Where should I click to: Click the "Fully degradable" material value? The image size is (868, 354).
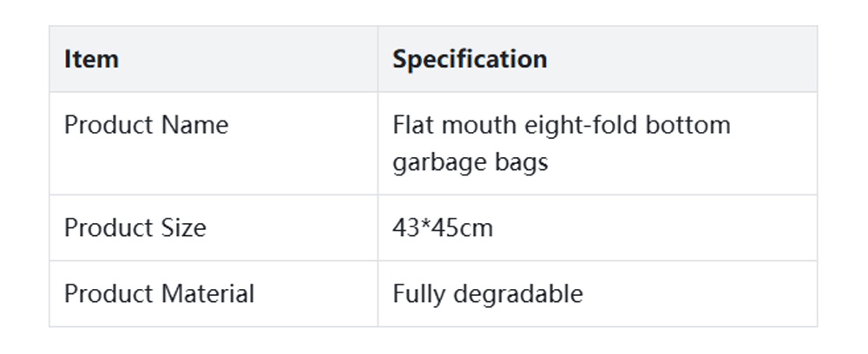click(x=487, y=294)
